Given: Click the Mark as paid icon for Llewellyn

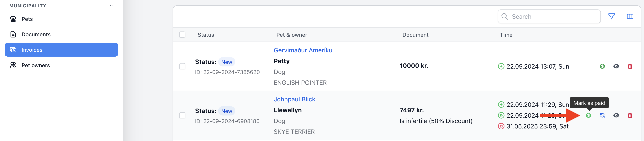Looking at the screenshot, I should coord(589,116).
